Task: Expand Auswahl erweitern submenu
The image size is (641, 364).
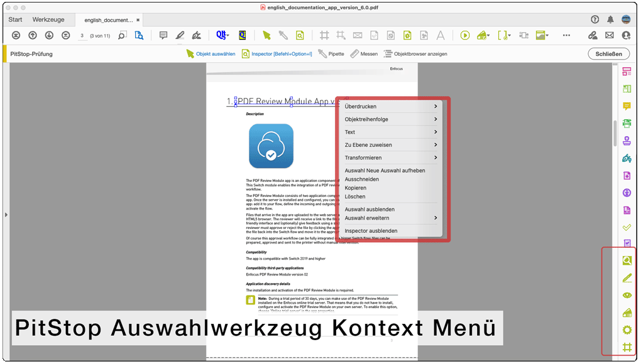Action: coord(391,218)
